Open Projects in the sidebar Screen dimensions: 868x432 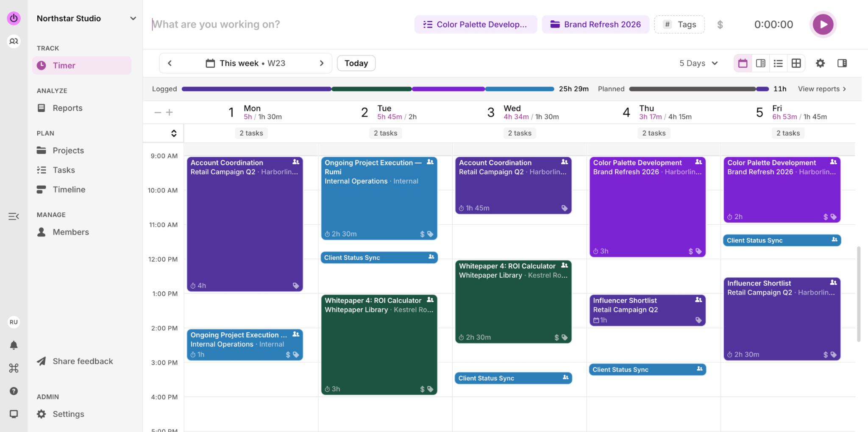pyautogui.click(x=82, y=150)
